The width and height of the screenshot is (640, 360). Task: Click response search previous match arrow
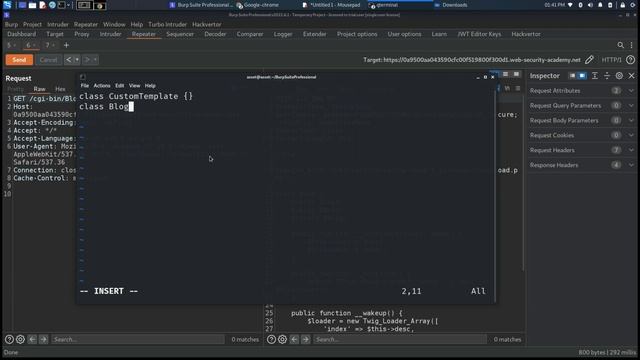[294, 339]
